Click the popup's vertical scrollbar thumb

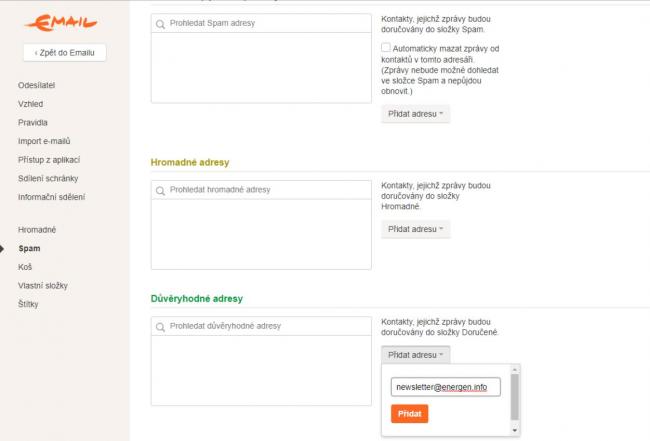[515, 397]
